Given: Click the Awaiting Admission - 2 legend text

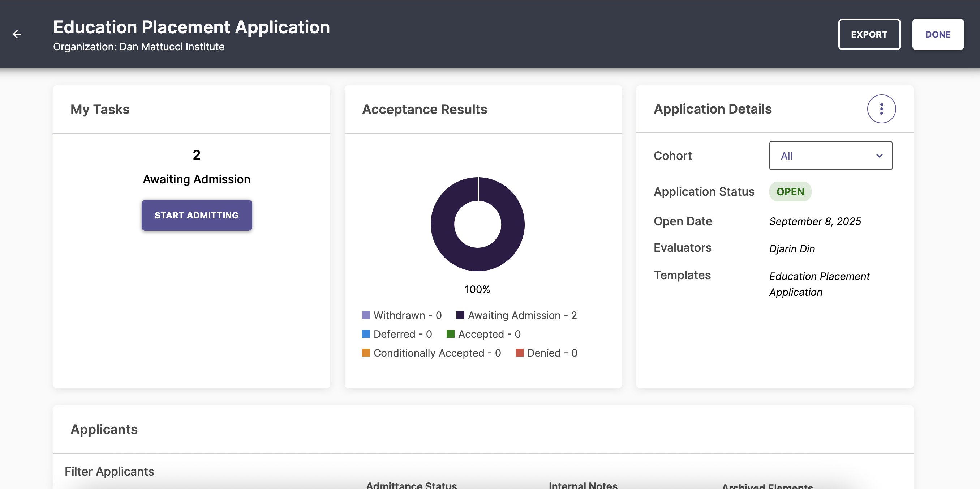Looking at the screenshot, I should pyautogui.click(x=522, y=315).
